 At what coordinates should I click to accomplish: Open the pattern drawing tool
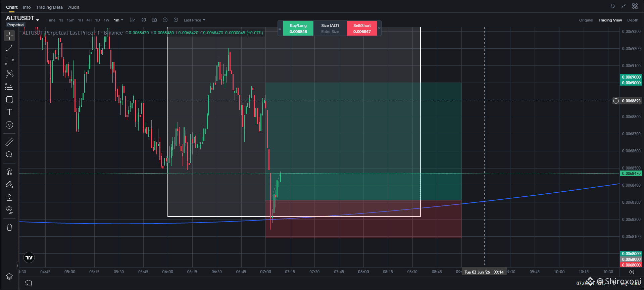(x=9, y=74)
